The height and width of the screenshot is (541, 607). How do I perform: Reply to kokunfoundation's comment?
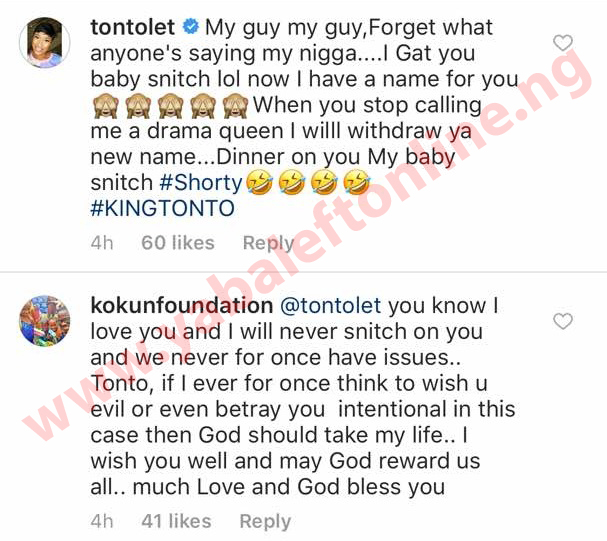click(x=265, y=522)
